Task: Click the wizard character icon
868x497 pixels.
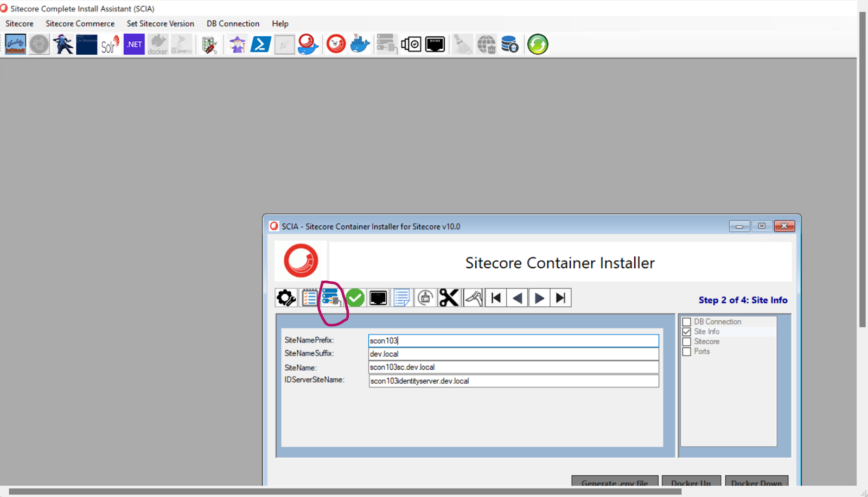Action: 237,44
